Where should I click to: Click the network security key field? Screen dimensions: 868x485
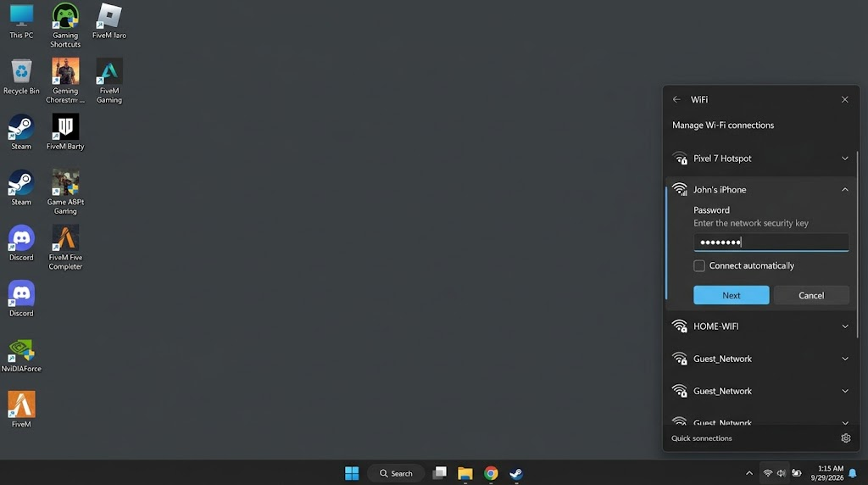pyautogui.click(x=771, y=242)
